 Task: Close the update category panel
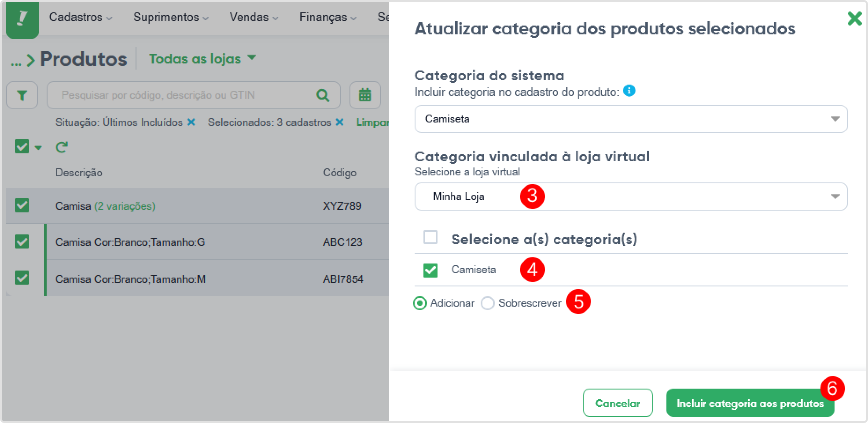(854, 19)
